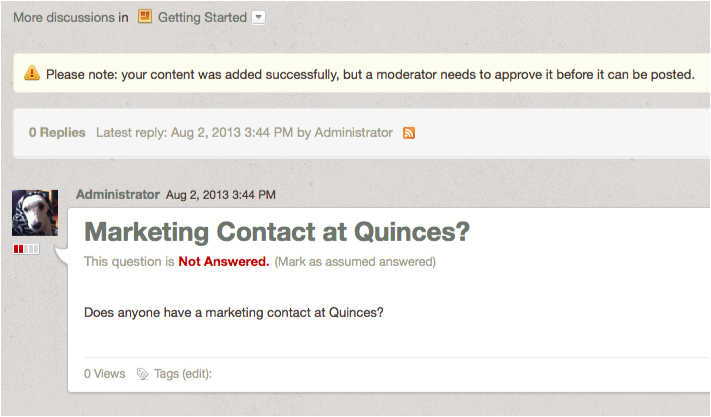This screenshot has height=417, width=711.
Task: Click the More discussions in text
Action: pos(71,17)
